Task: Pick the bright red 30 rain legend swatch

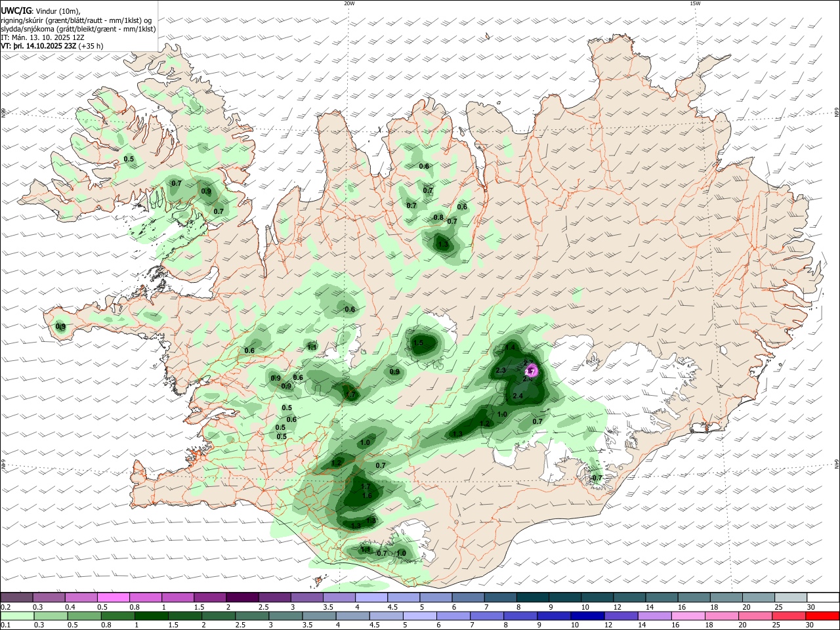Action: click(822, 616)
